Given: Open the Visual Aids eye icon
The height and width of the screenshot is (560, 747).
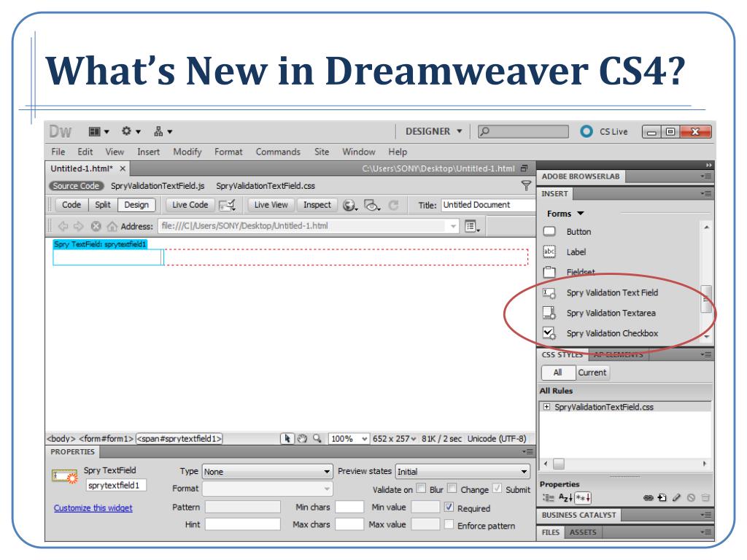Looking at the screenshot, I should point(371,205).
